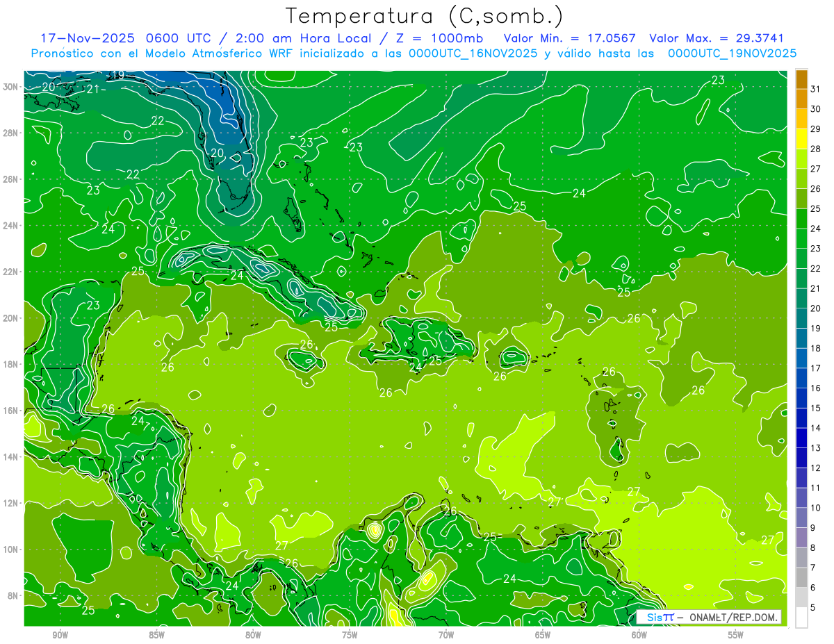This screenshot has height=644, width=834.
Task: Click the "70W" longitude axis label
Action: coord(446,635)
